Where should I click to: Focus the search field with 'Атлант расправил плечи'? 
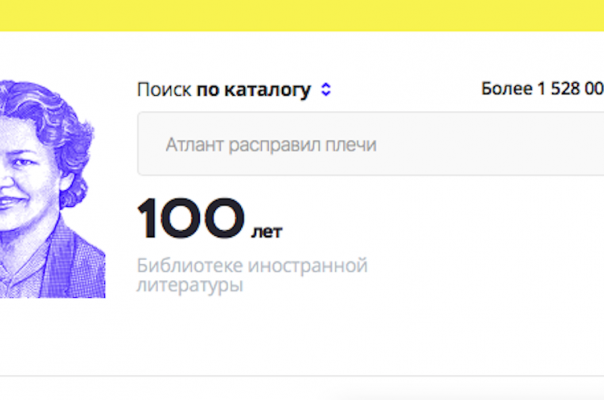tap(371, 144)
